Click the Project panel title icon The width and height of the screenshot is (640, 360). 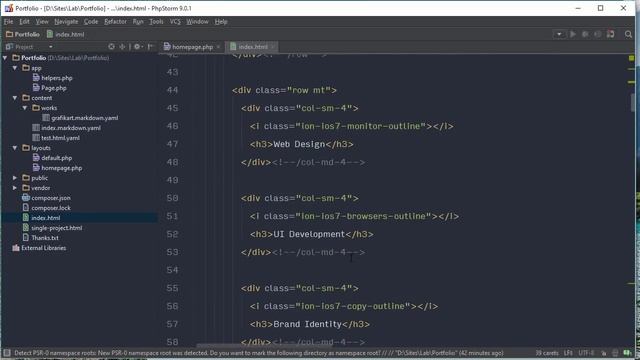coord(9,47)
